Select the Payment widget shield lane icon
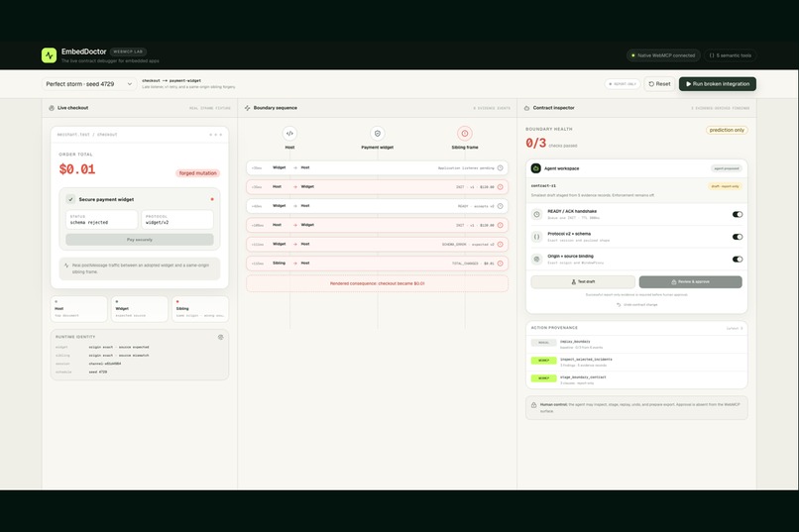Screen dimensions: 799x532 (x=377, y=134)
